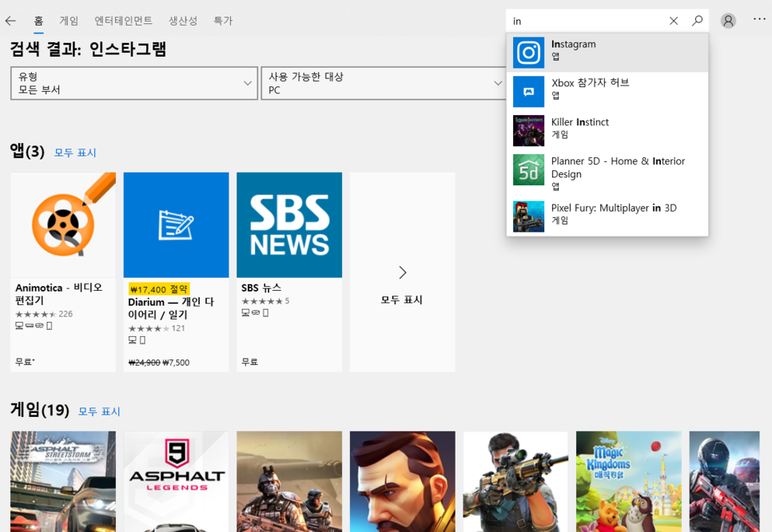Open the Magic Kingdoms game thumbnail
The width and height of the screenshot is (772, 532).
(629, 482)
